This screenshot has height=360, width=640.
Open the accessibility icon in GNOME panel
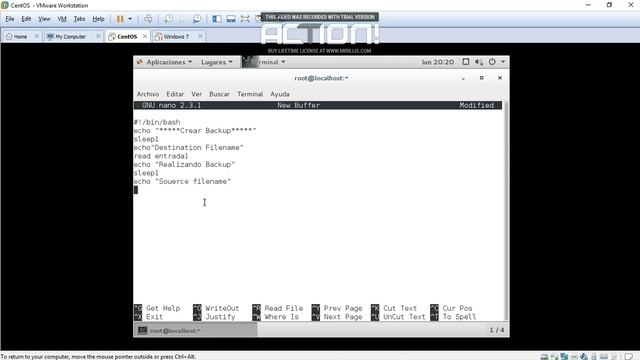(466, 62)
